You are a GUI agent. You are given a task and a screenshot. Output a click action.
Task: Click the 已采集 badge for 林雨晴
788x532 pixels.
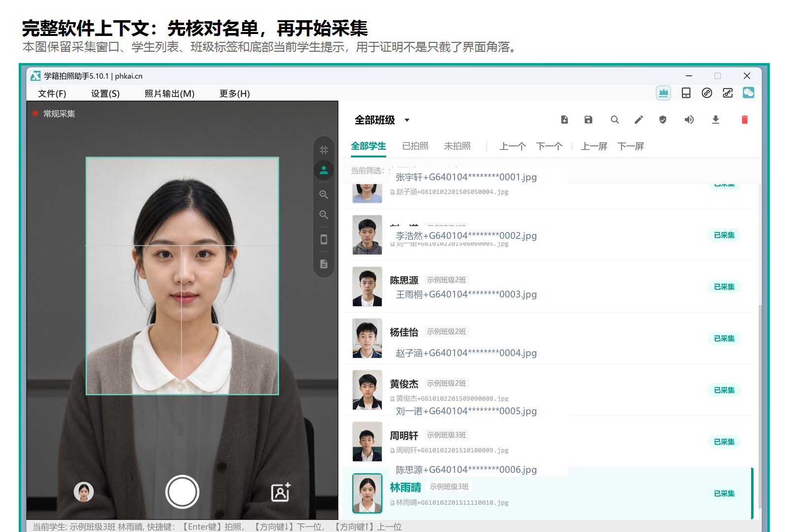coord(724,494)
